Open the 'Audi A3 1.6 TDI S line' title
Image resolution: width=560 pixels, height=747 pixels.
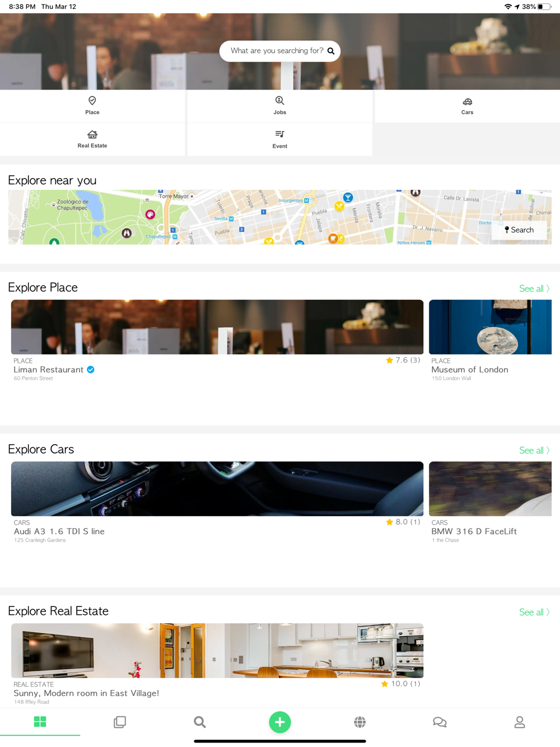59,531
